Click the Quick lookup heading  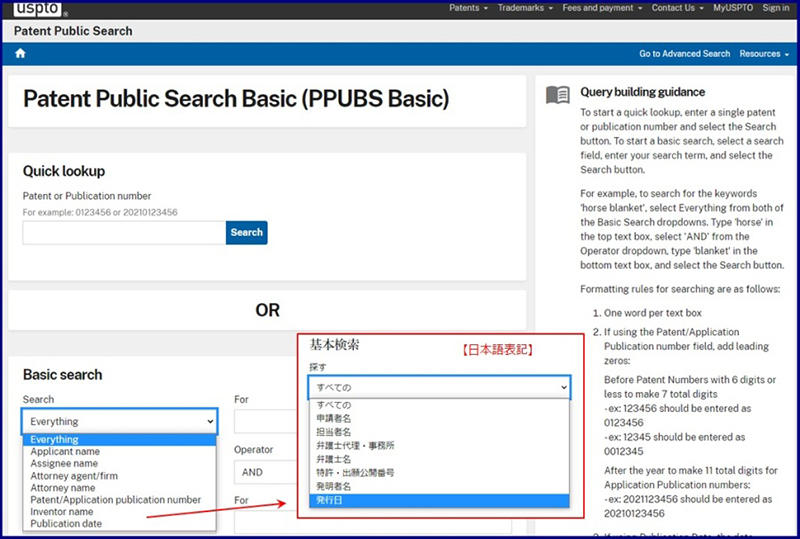64,171
